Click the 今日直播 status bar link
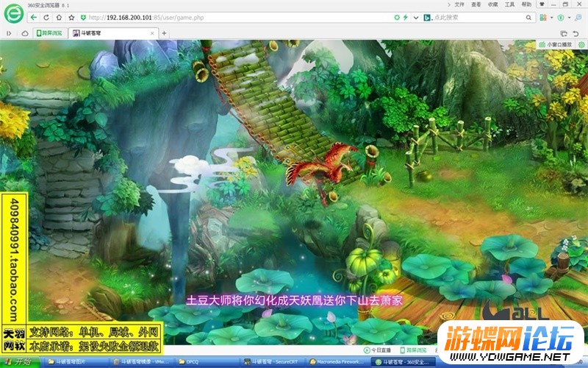This screenshot has width=588, height=368. click(377, 350)
